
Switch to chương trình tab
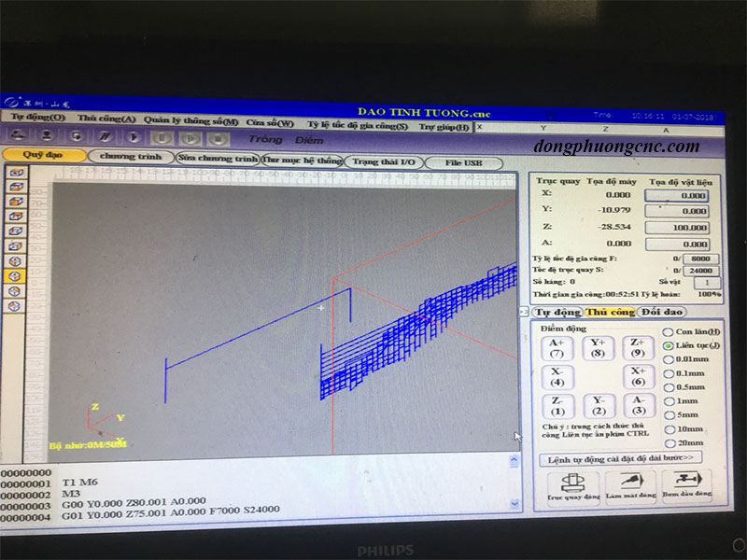(x=130, y=157)
